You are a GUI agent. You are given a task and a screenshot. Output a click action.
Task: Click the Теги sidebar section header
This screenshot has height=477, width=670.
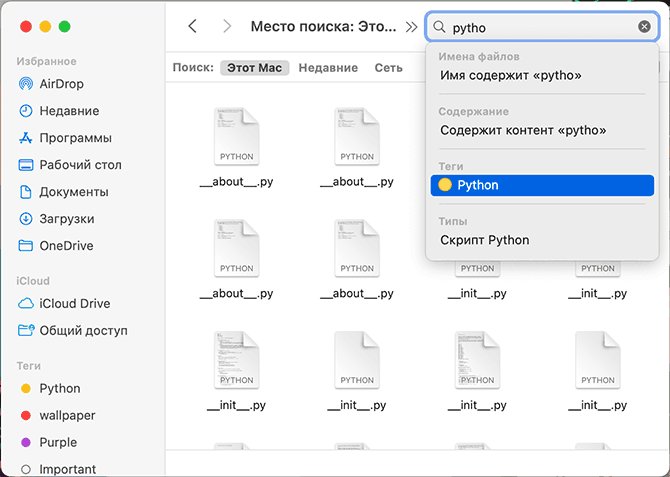pos(29,366)
